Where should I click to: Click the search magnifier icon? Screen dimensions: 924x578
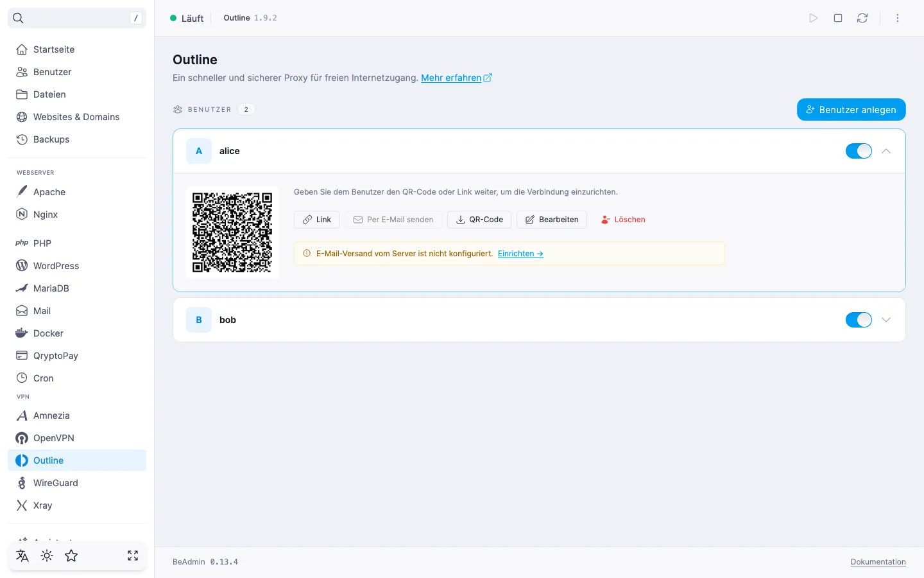(18, 18)
